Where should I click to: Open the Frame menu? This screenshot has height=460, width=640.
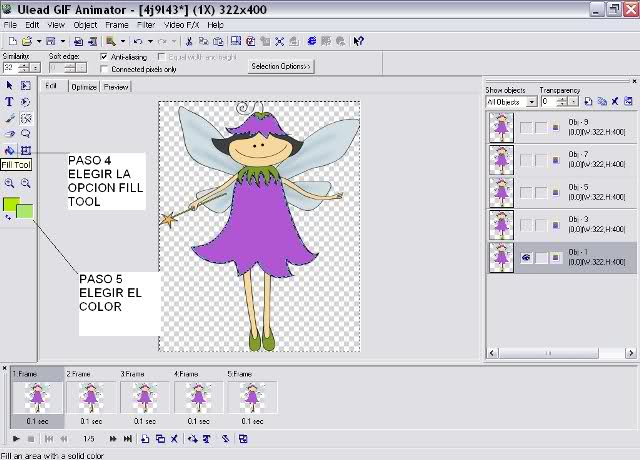[x=117, y=25]
